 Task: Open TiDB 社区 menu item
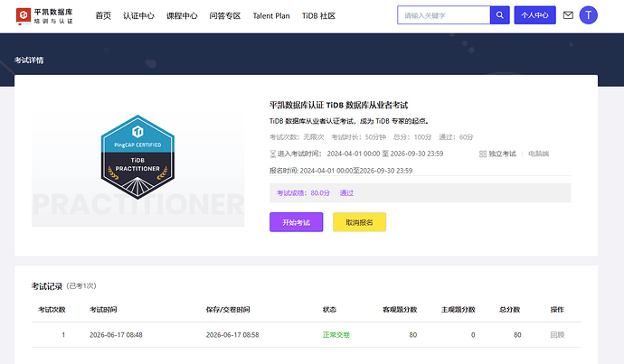tap(318, 16)
